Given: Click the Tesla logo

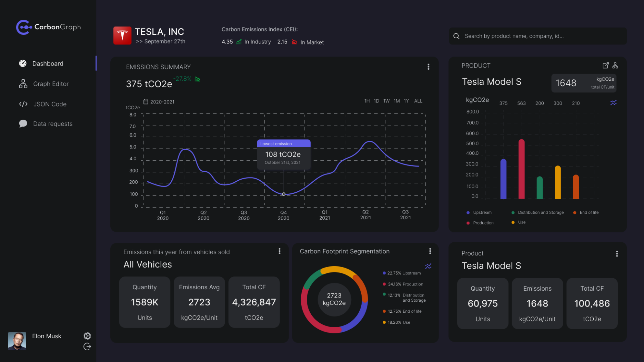Looking at the screenshot, I should pos(122,35).
